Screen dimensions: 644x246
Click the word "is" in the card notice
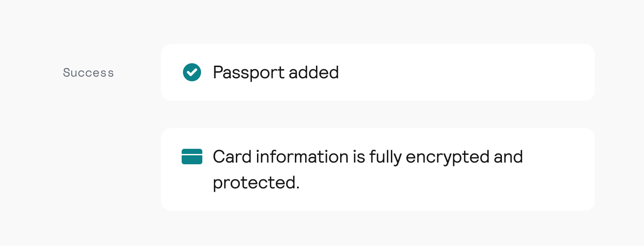(359, 157)
